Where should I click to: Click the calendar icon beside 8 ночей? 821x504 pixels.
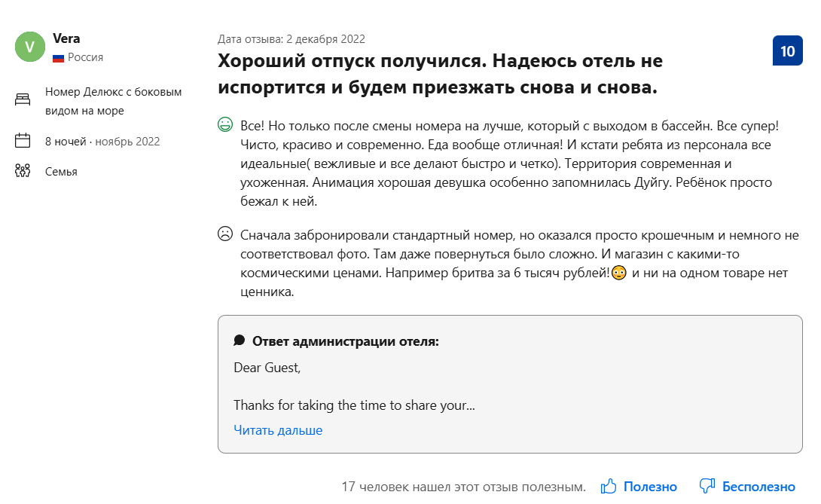pyautogui.click(x=23, y=140)
